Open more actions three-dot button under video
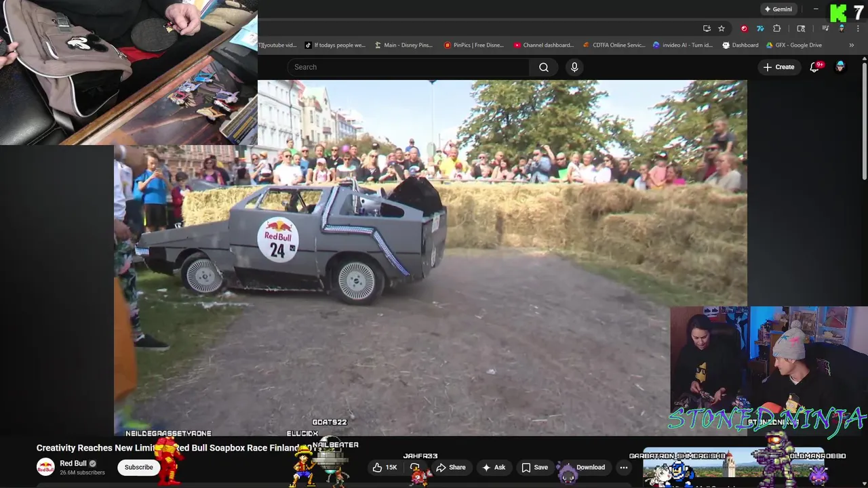This screenshot has width=868, height=488. pyautogui.click(x=624, y=467)
